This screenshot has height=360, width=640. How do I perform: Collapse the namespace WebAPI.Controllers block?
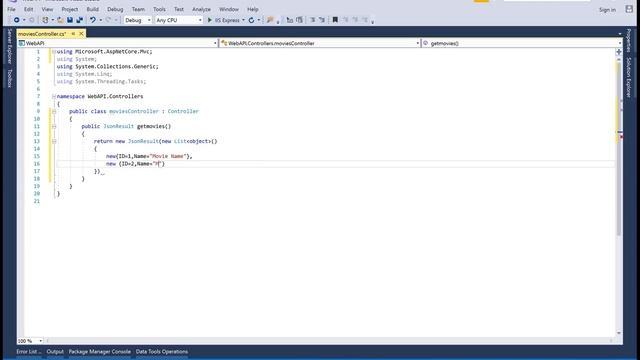(53, 96)
